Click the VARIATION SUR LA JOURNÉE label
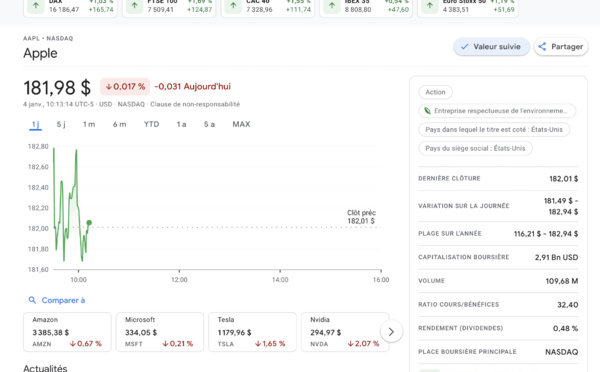This screenshot has width=600, height=372. coord(464,206)
